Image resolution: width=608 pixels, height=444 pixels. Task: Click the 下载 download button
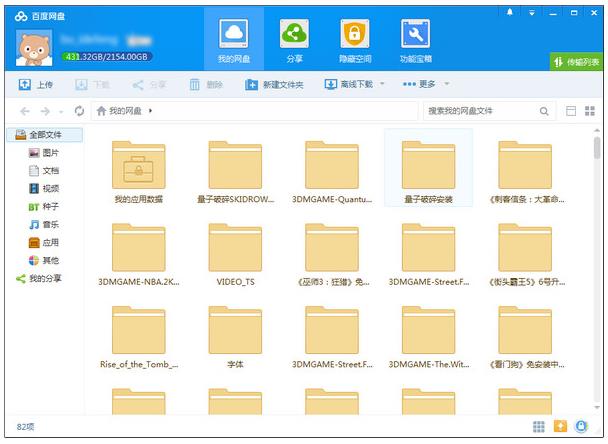(x=92, y=84)
